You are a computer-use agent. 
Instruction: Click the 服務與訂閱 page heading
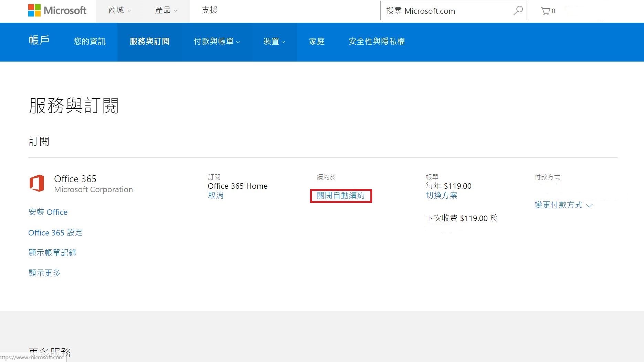click(74, 106)
